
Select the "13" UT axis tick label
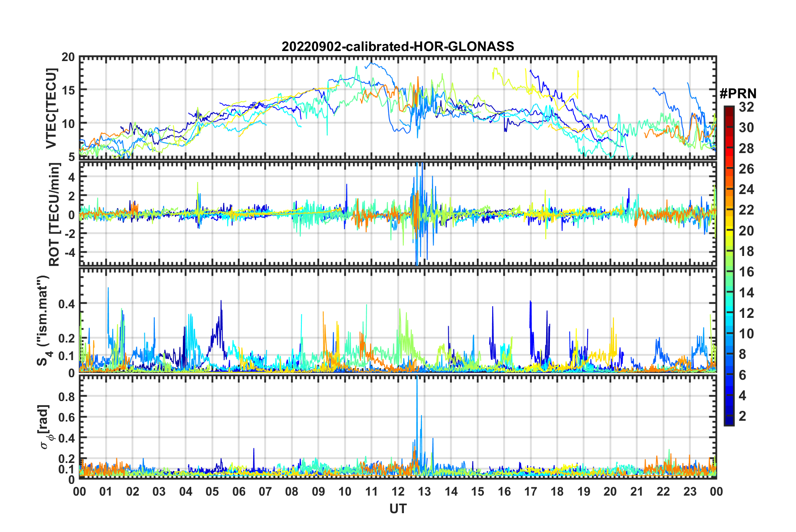424,491
